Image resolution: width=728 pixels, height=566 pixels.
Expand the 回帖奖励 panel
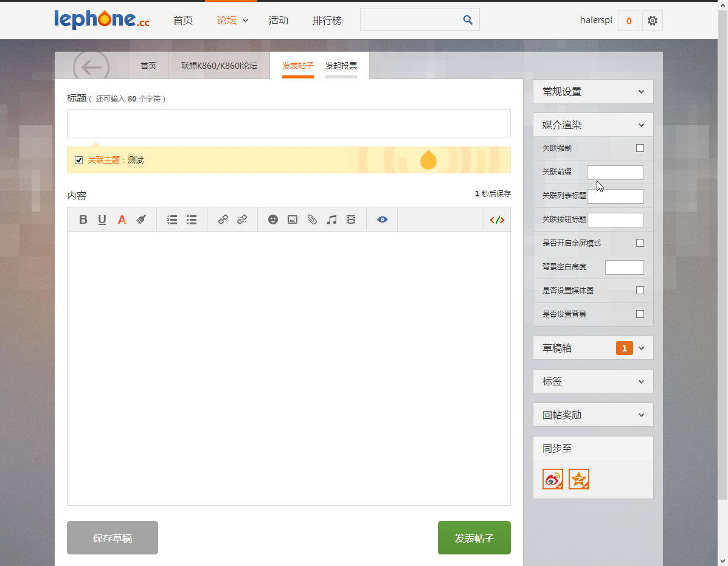click(593, 415)
